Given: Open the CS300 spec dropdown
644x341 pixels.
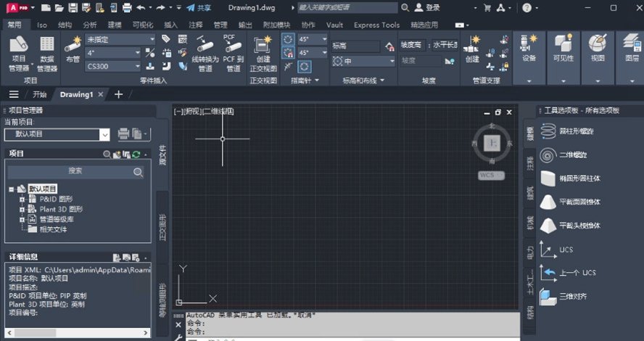Looking at the screenshot, I should [x=138, y=66].
